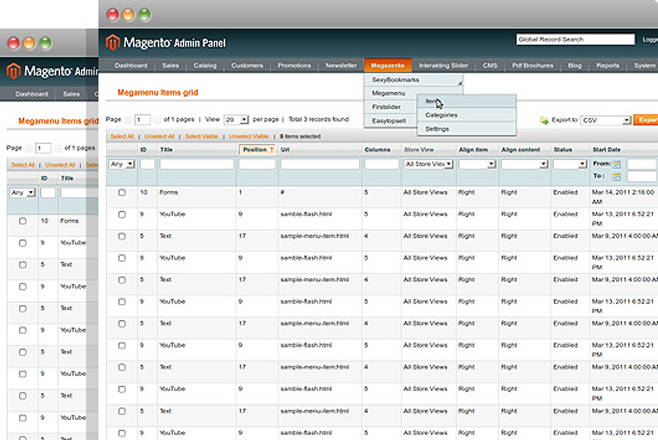Screen dimensions: 658x440
Task: Click the Unselect All link in front grid
Action: (159, 135)
